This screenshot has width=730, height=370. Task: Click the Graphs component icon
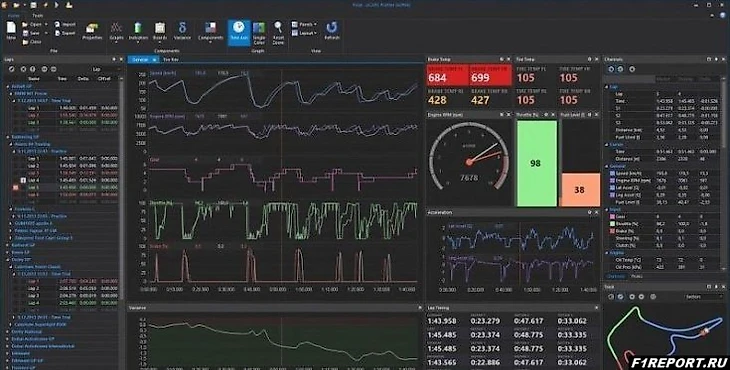pos(116,28)
